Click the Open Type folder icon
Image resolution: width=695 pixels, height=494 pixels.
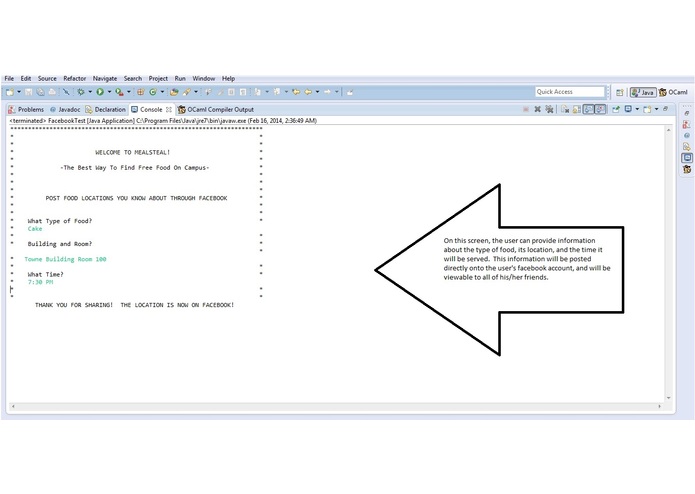coord(174,92)
